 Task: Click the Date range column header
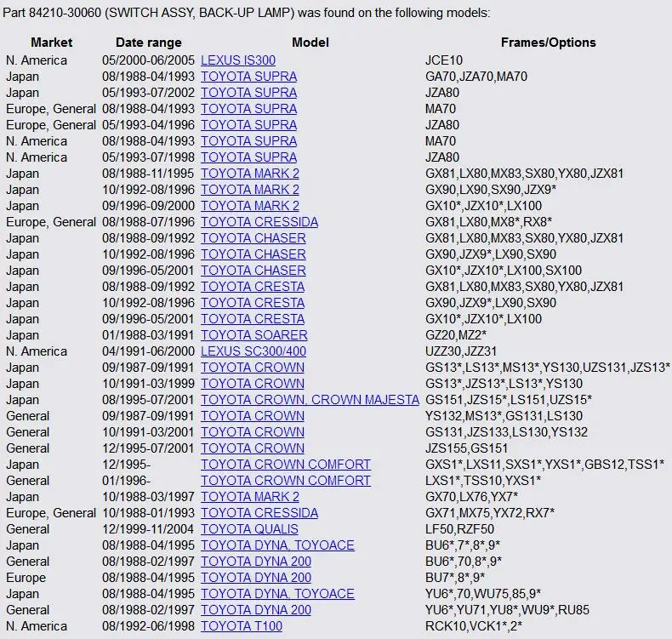coord(148,43)
